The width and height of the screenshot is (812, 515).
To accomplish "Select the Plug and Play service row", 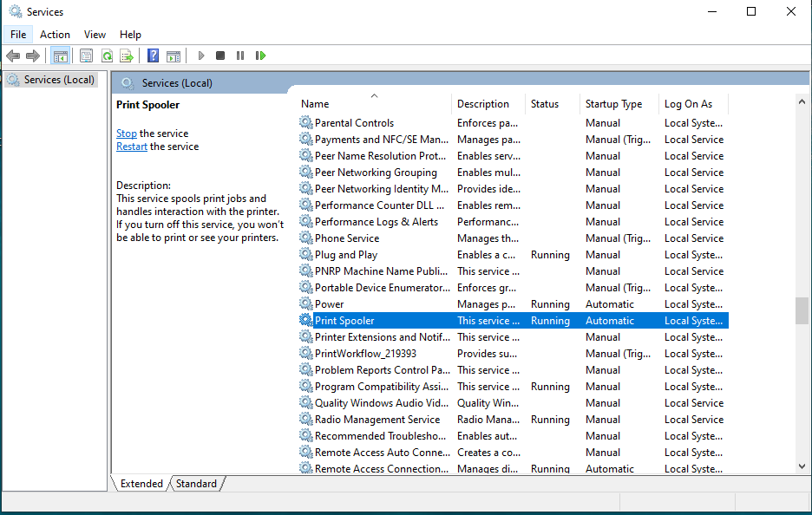I will coord(346,255).
